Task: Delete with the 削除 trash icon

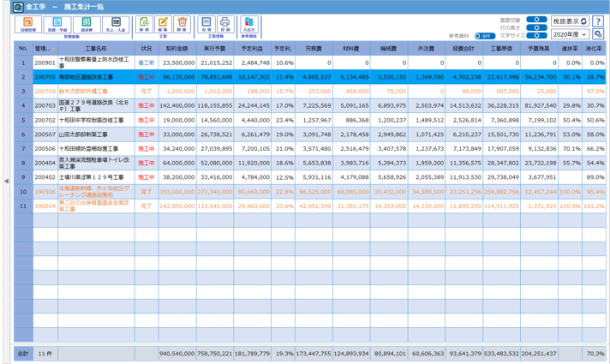Action: click(x=182, y=25)
